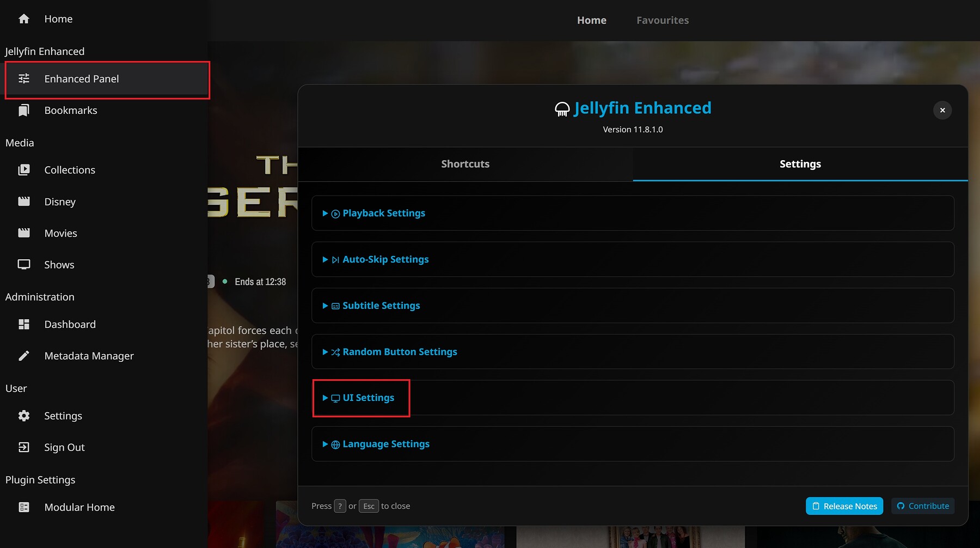
Task: Click the globe icon beside Language Settings
Action: click(335, 445)
